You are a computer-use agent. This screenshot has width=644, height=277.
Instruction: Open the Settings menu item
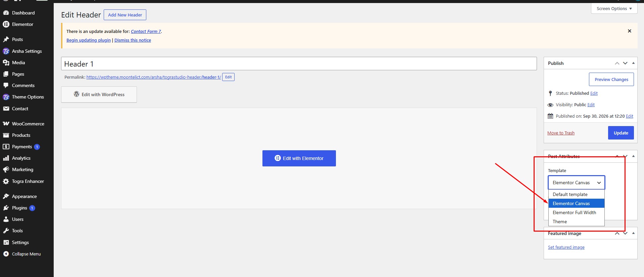click(20, 242)
